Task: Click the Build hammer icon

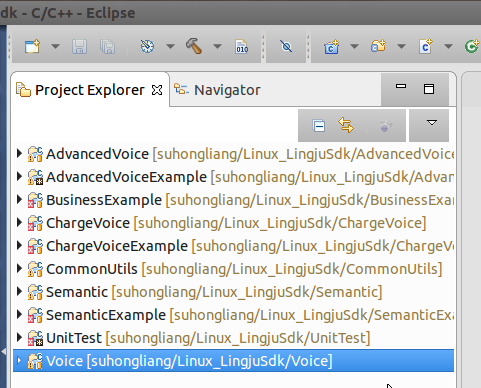Action: [194, 46]
